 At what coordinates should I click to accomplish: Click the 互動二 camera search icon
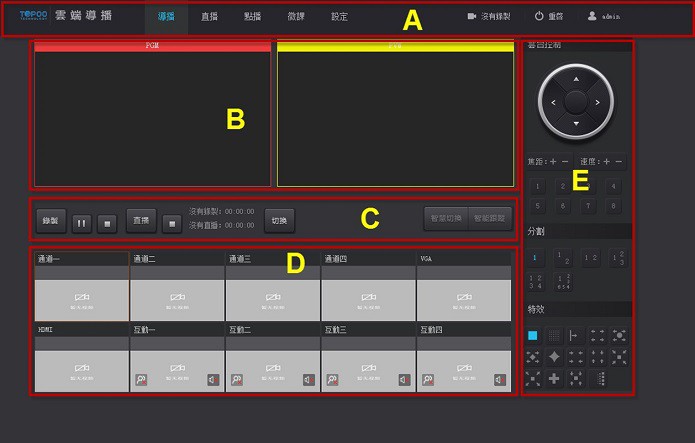pos(236,379)
